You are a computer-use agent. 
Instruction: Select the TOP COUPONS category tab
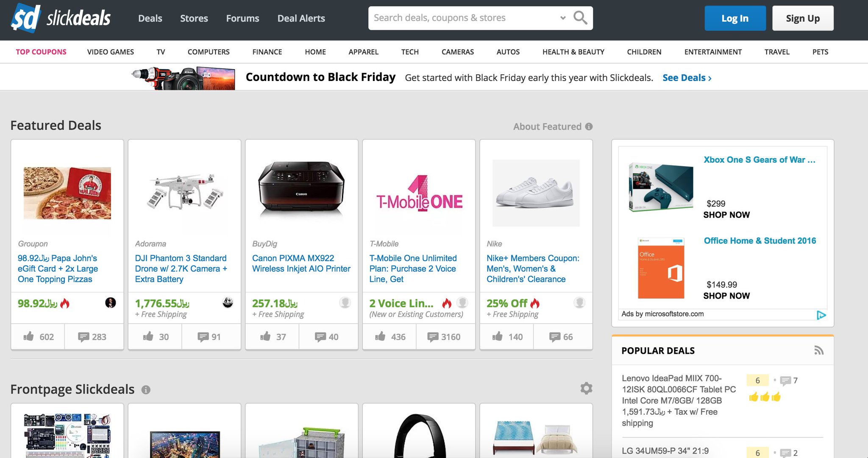coord(41,52)
